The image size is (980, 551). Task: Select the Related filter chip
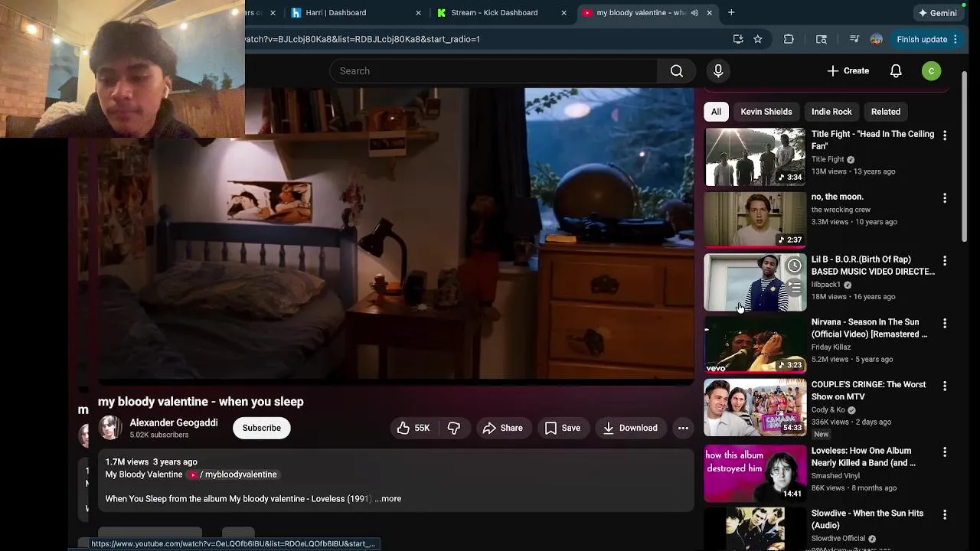(886, 112)
